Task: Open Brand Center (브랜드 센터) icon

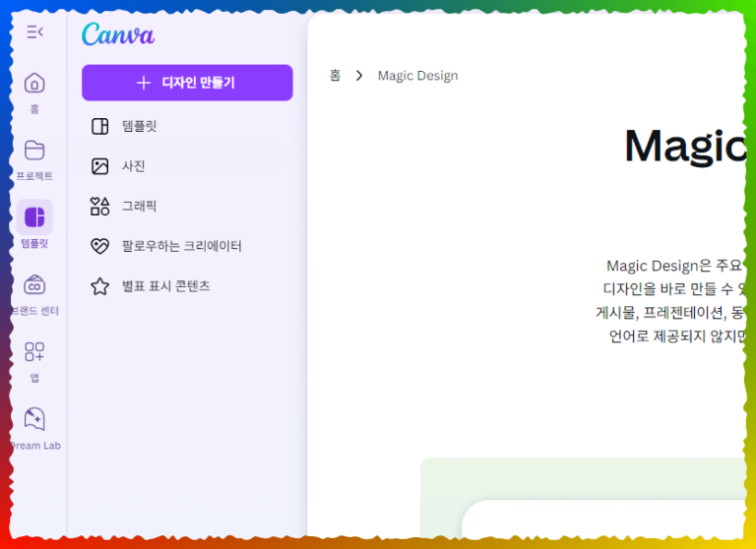Action: click(x=34, y=285)
